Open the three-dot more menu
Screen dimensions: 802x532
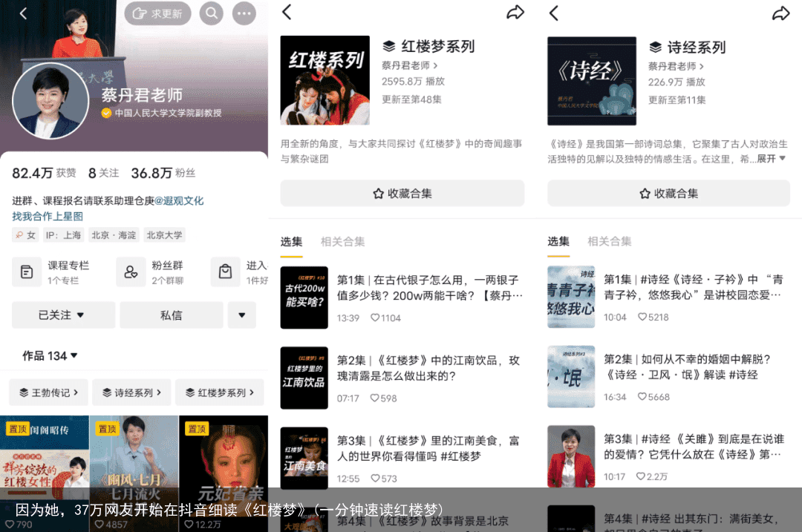244,13
